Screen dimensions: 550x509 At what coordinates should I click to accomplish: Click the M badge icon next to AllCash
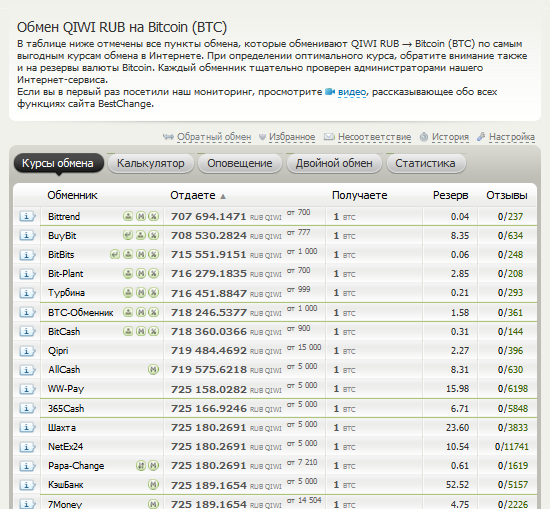click(153, 369)
